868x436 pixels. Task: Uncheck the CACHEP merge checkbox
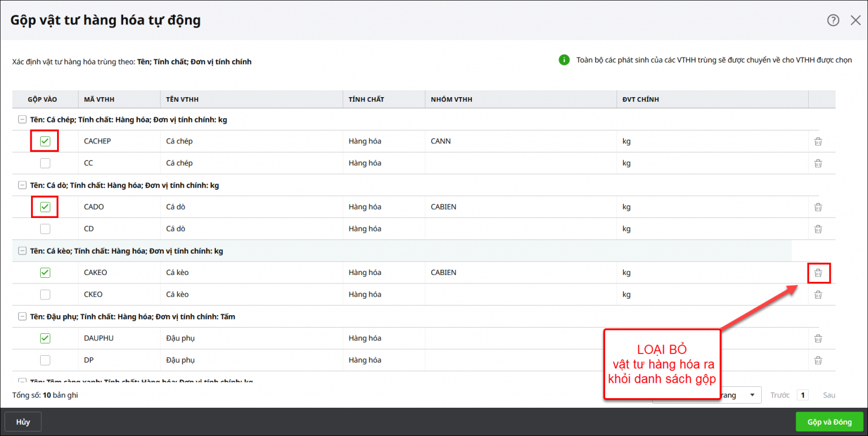[x=45, y=141]
